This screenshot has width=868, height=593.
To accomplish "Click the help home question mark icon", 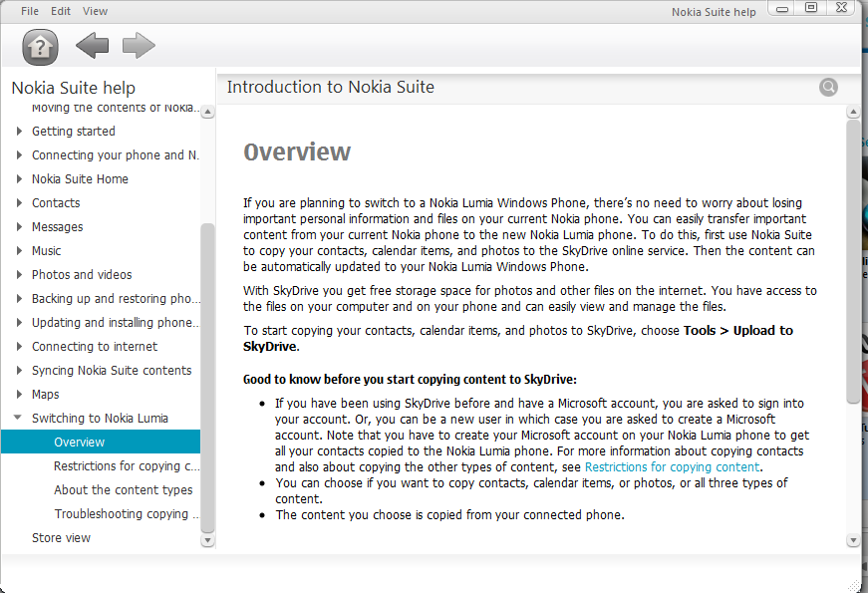I will coord(40,47).
